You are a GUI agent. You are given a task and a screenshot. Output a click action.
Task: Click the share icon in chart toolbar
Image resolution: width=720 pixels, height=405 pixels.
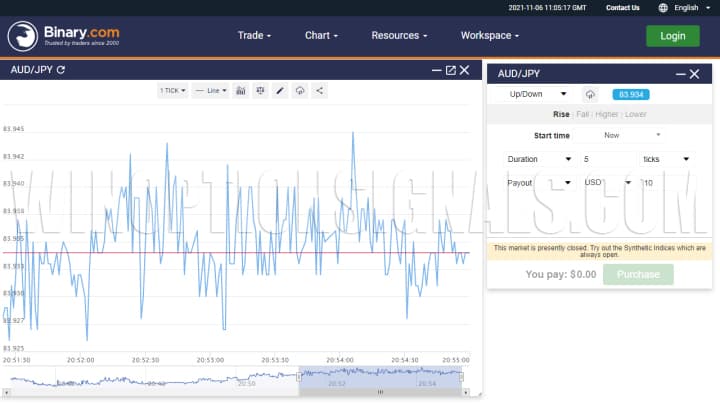coord(319,90)
